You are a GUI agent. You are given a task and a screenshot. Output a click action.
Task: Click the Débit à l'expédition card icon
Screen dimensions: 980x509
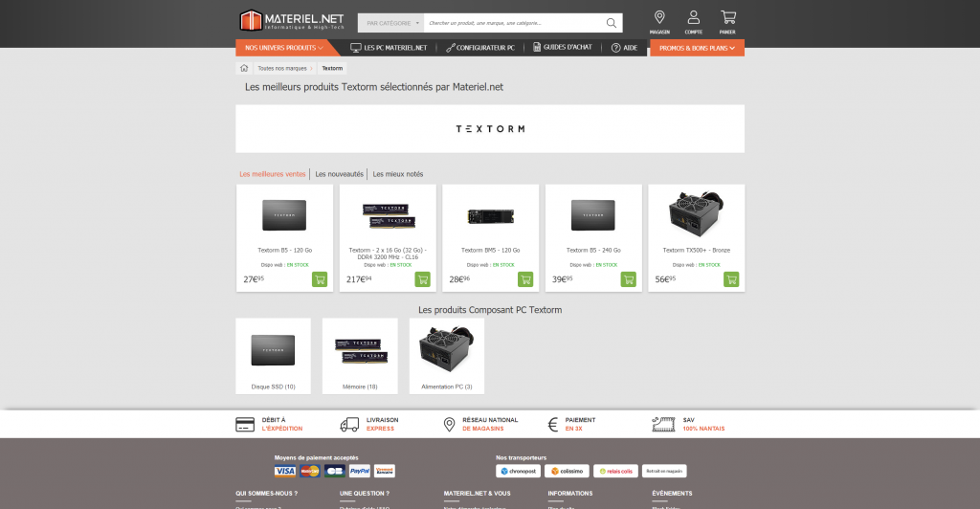[245, 425]
